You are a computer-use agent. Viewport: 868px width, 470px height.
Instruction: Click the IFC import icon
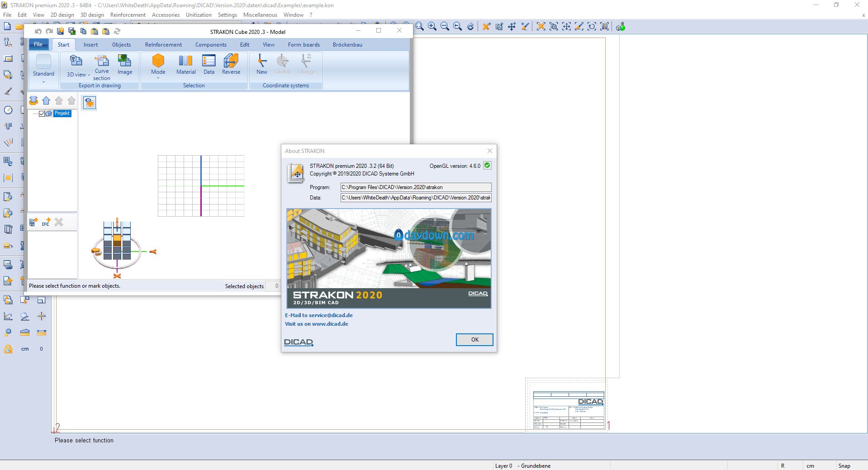pyautogui.click(x=46, y=222)
